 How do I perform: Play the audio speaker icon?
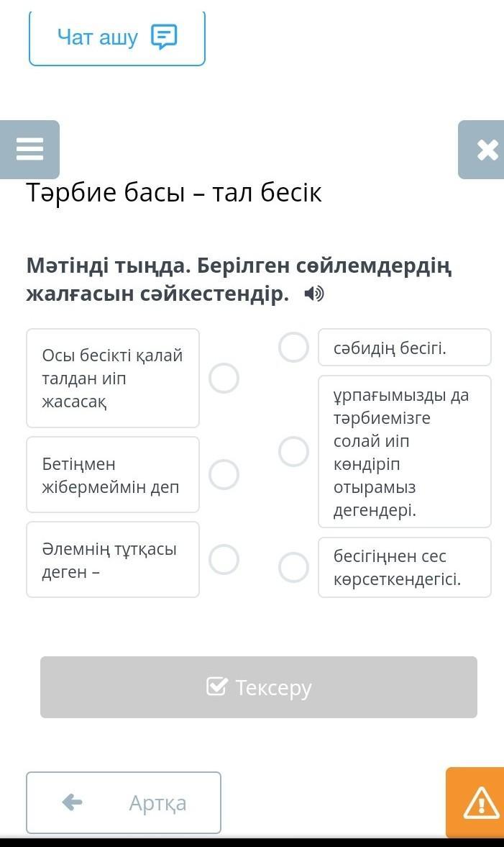point(314,294)
